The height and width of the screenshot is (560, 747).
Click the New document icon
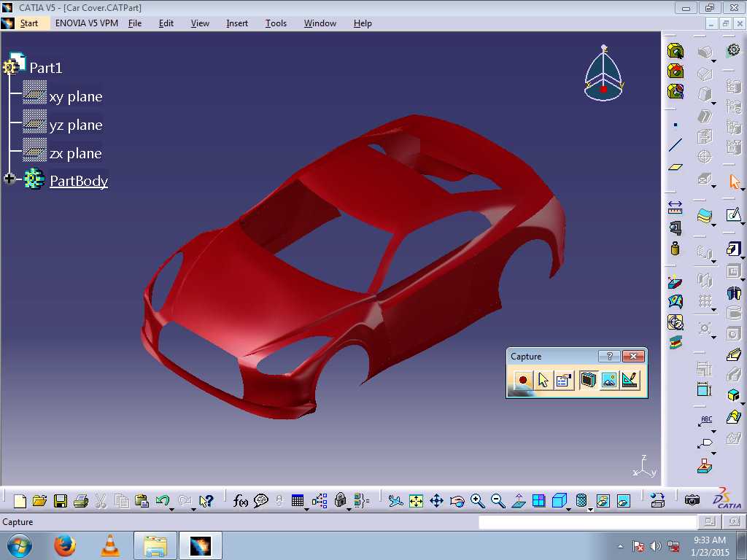click(x=20, y=501)
